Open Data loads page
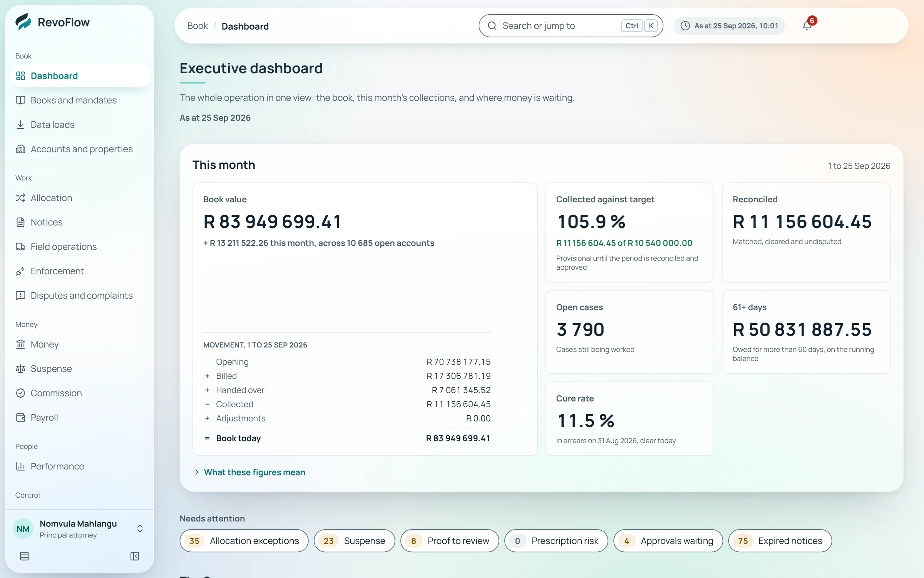Viewport: 924px width, 578px height. click(80, 124)
